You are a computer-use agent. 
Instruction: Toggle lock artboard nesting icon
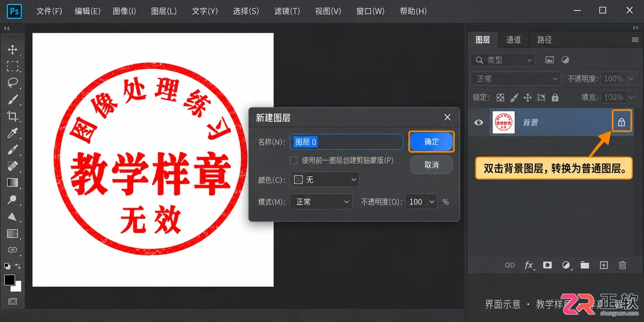pyautogui.click(x=542, y=97)
